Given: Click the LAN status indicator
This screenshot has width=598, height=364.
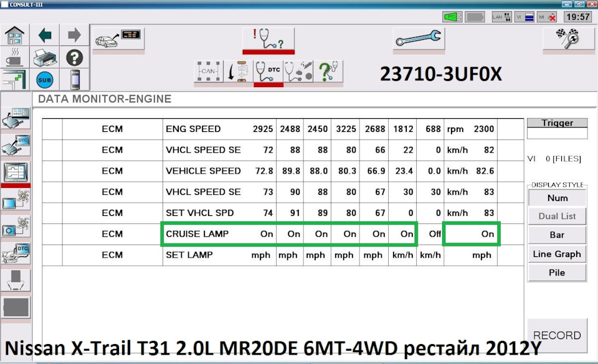Looking at the screenshot, I should [x=501, y=17].
